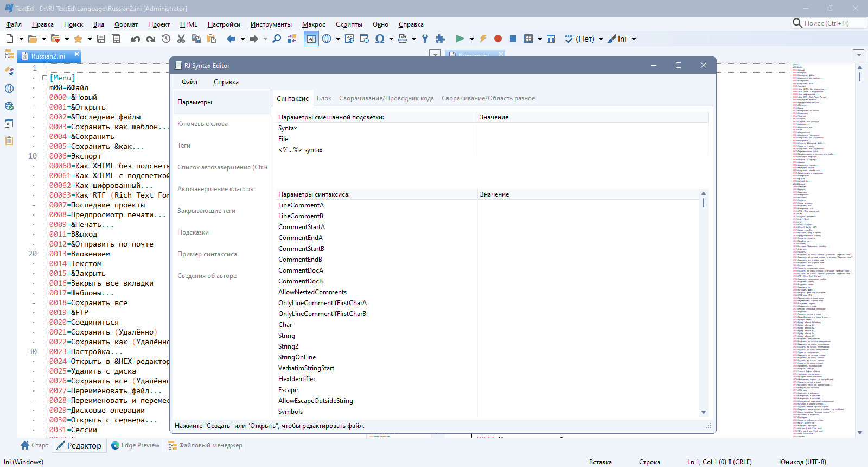Image resolution: width=868 pixels, height=467 pixels.
Task: Click the undo arrow icon
Action: 136,39
